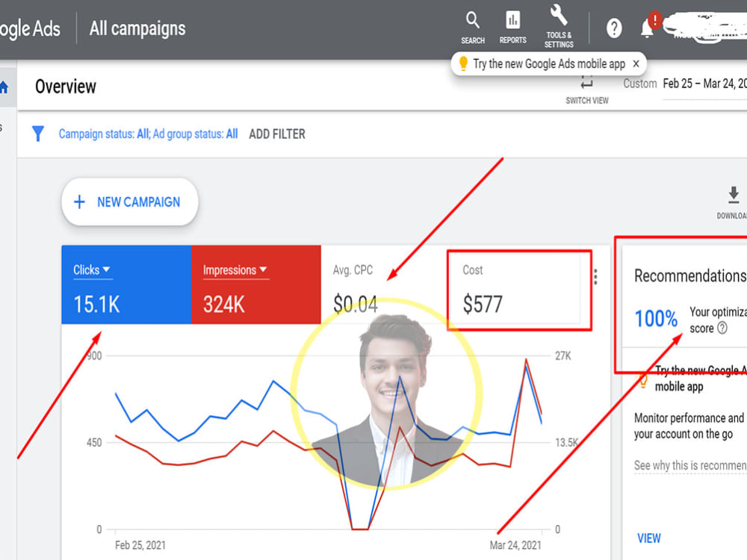Click the Recommendations heading
This screenshot has height=560, width=747.
(x=690, y=276)
